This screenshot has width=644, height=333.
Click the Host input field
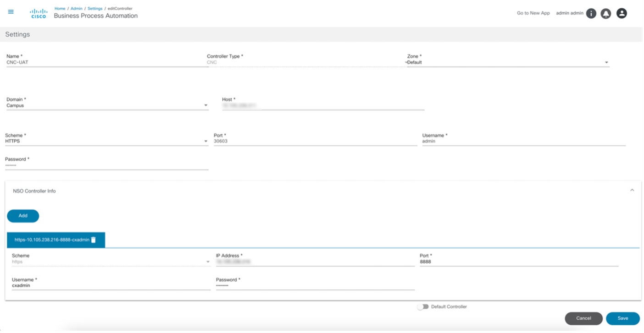tap(323, 105)
